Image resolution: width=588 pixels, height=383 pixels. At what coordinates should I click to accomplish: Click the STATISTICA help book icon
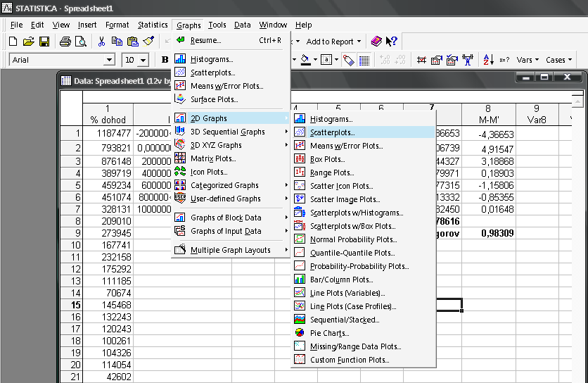click(376, 42)
